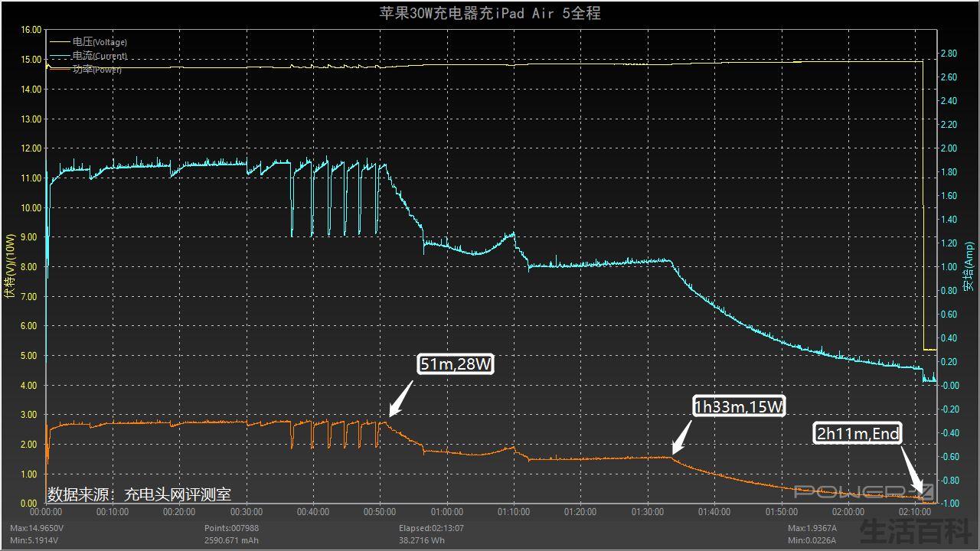Click the -0.20 tick on the amp axis
Image resolution: width=980 pixels, height=551 pixels.
[x=949, y=409]
